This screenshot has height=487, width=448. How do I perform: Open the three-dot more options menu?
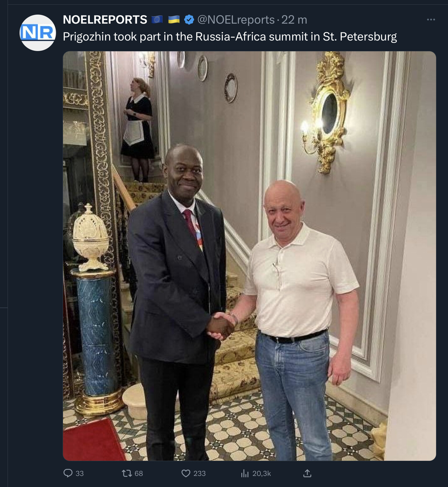(431, 20)
